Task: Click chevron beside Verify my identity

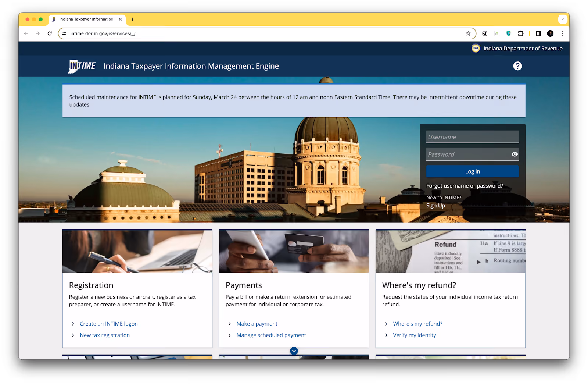Action: [x=386, y=335]
